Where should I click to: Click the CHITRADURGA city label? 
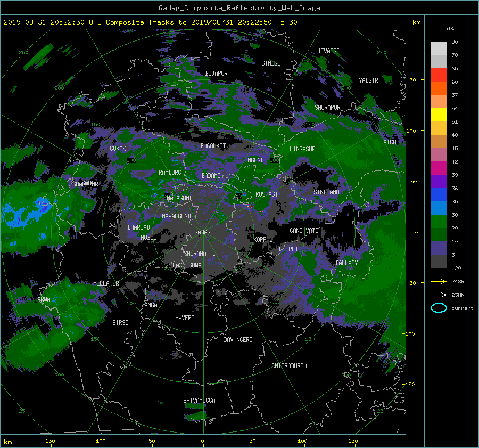tap(289, 366)
